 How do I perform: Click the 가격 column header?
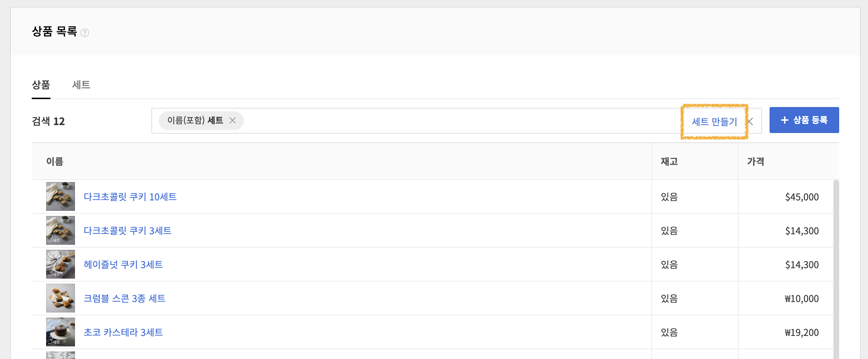756,161
